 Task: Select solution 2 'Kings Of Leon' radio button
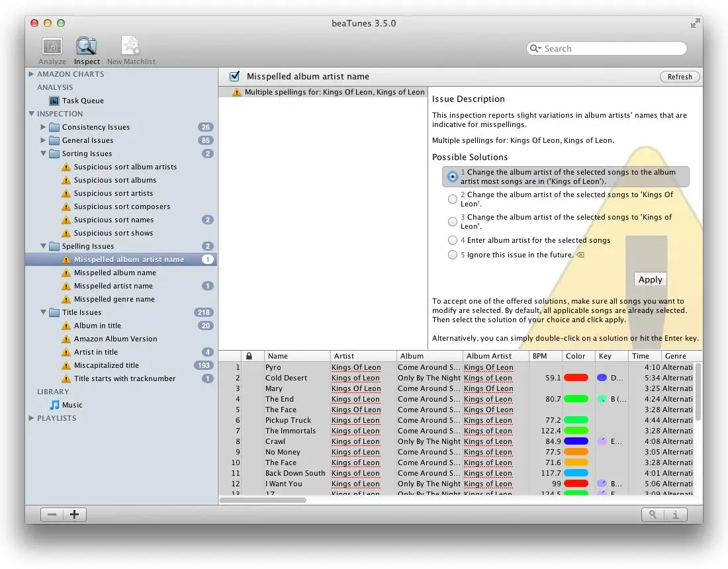452,199
